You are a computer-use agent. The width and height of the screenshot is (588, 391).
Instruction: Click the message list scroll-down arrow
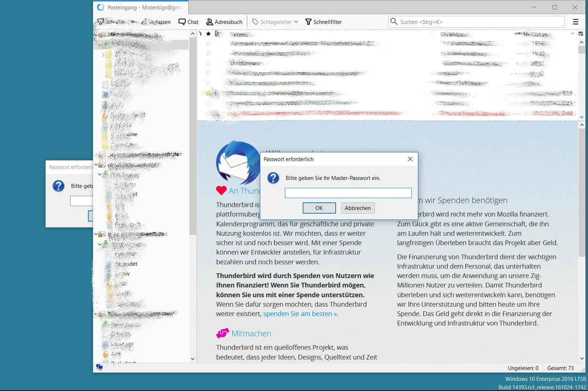tap(581, 117)
